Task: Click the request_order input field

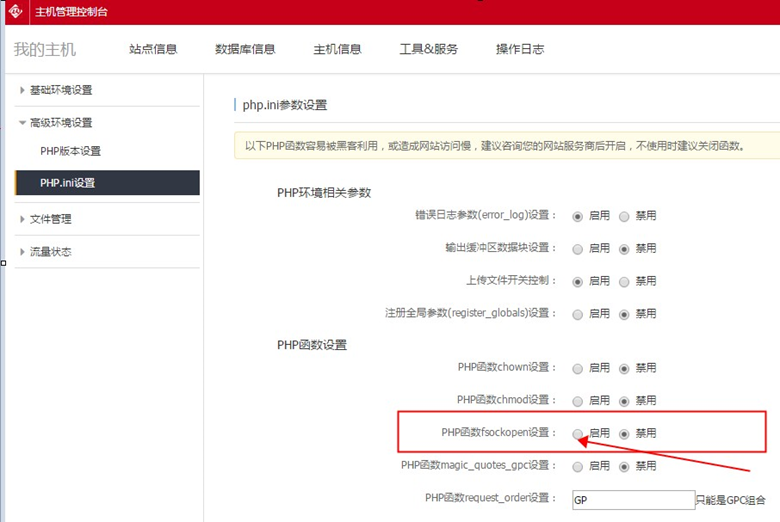Action: (x=632, y=499)
